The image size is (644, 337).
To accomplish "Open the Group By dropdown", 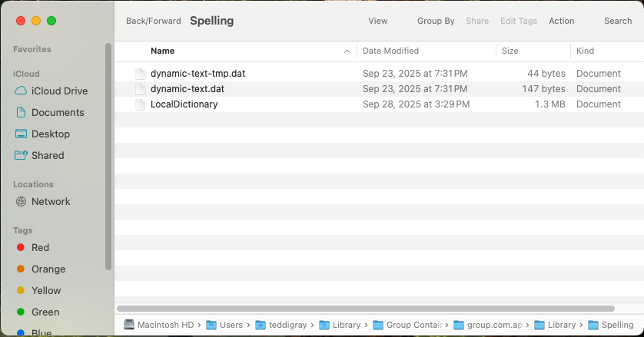I will point(436,21).
